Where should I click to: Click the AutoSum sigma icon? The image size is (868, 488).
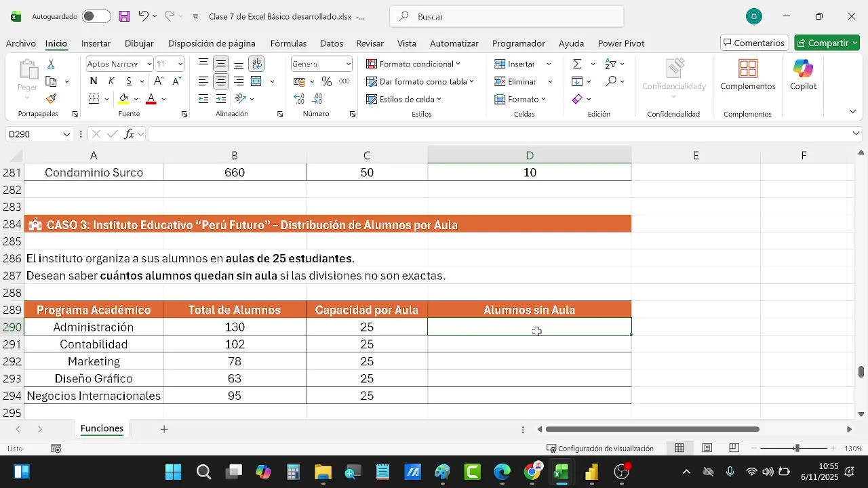577,64
